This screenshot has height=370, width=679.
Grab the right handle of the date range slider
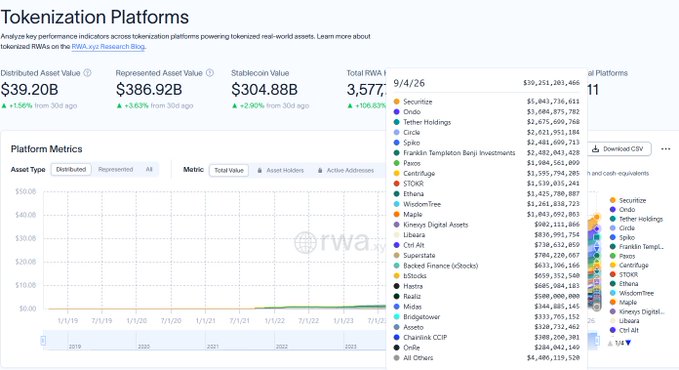[596, 341]
